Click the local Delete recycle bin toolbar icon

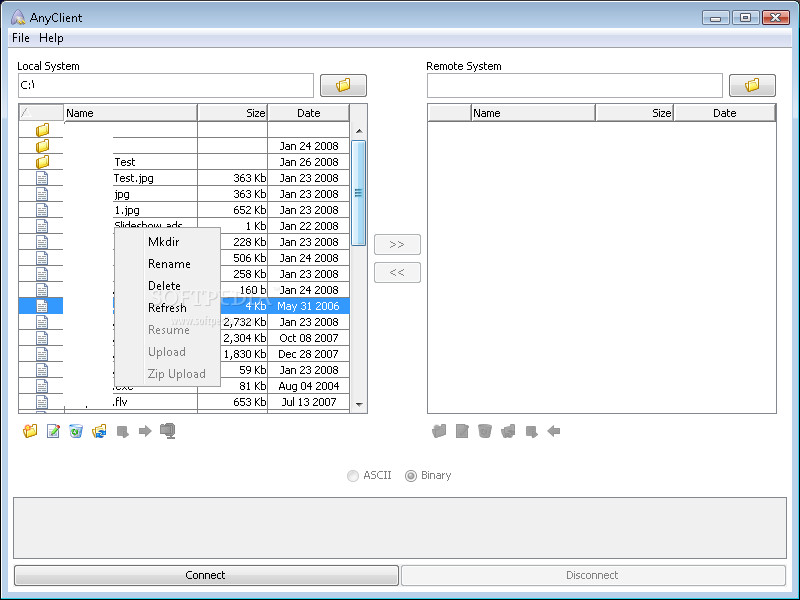[76, 431]
